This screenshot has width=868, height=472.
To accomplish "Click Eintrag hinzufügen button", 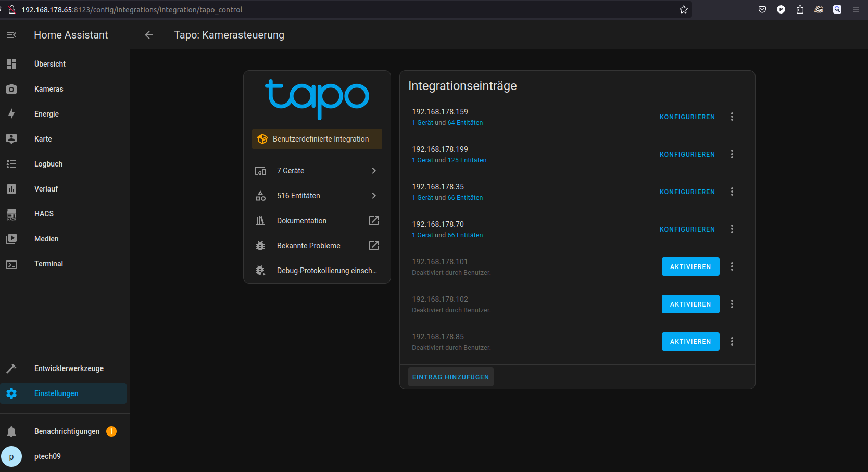I will click(450, 377).
